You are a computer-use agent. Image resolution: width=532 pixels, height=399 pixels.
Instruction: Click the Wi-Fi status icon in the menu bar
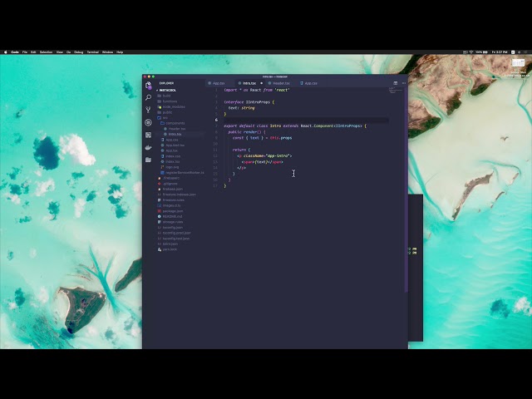[x=471, y=52]
